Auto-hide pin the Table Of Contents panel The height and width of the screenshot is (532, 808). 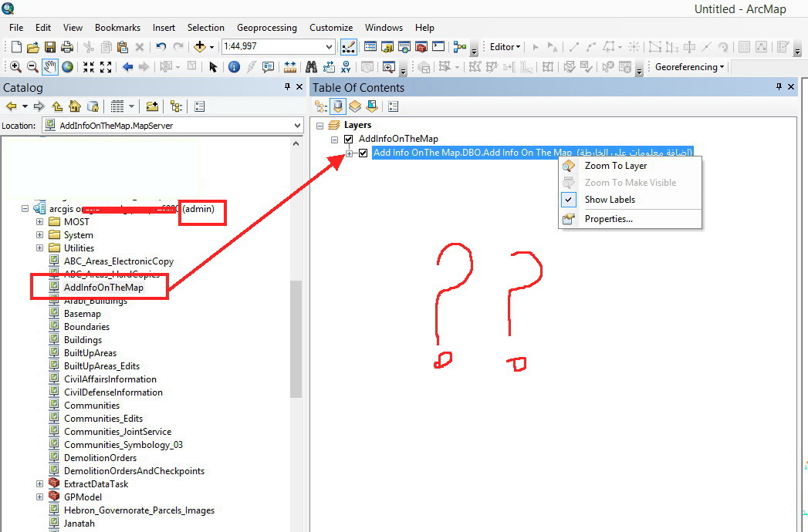[x=779, y=87]
